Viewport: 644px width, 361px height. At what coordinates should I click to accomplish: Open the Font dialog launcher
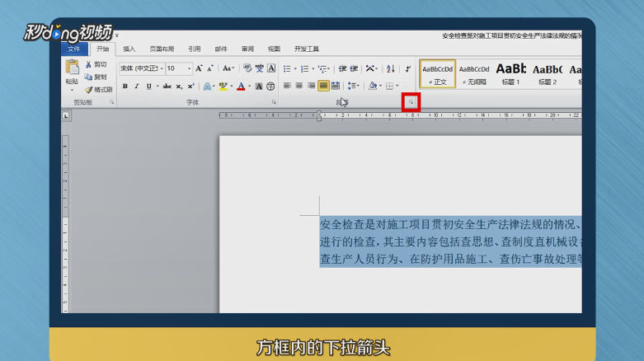[274, 102]
